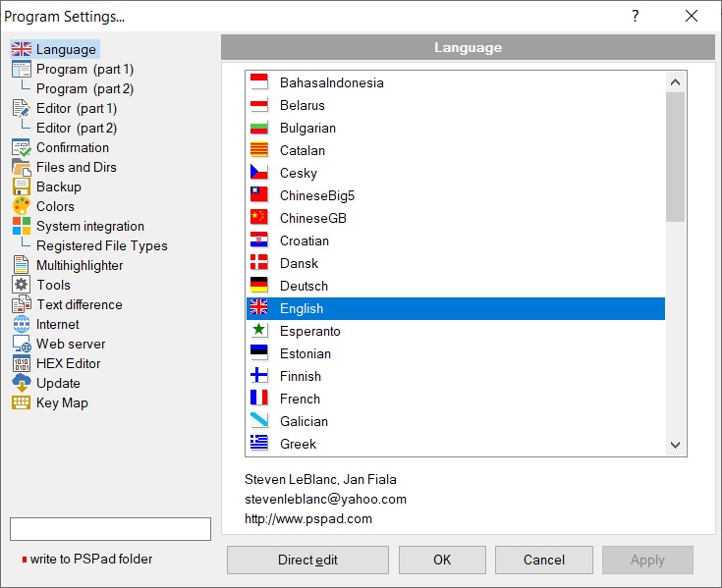Click the Confirmation checkmark icon
The width and height of the screenshot is (722, 588).
click(x=22, y=147)
